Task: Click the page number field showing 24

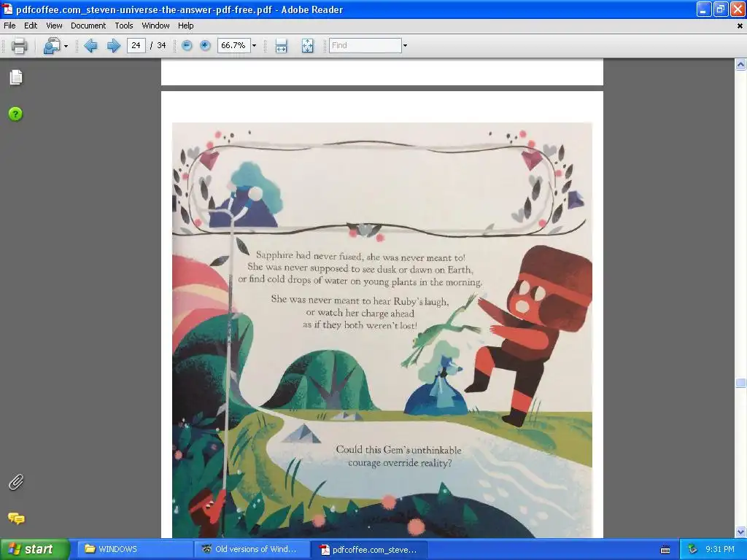Action: pyautogui.click(x=136, y=45)
